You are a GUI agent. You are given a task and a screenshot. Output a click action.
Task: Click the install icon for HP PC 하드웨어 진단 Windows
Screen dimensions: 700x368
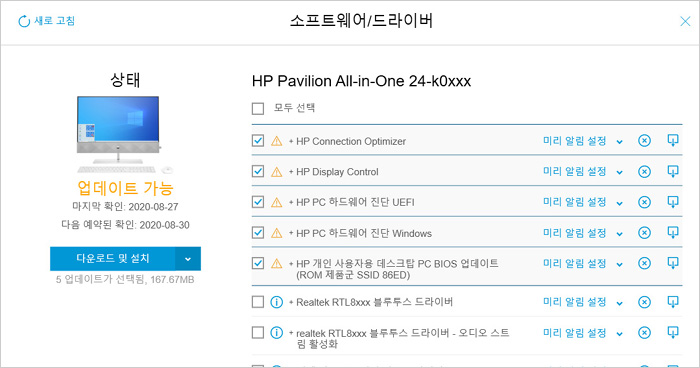(x=673, y=233)
